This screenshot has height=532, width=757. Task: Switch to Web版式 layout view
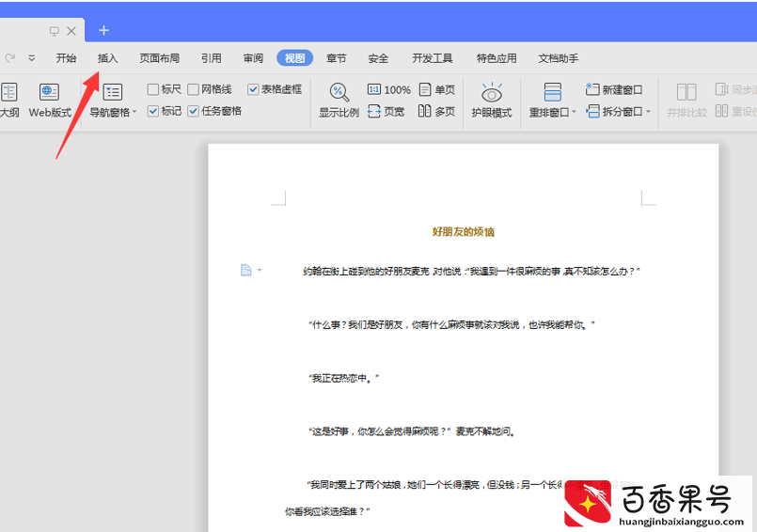[50, 101]
